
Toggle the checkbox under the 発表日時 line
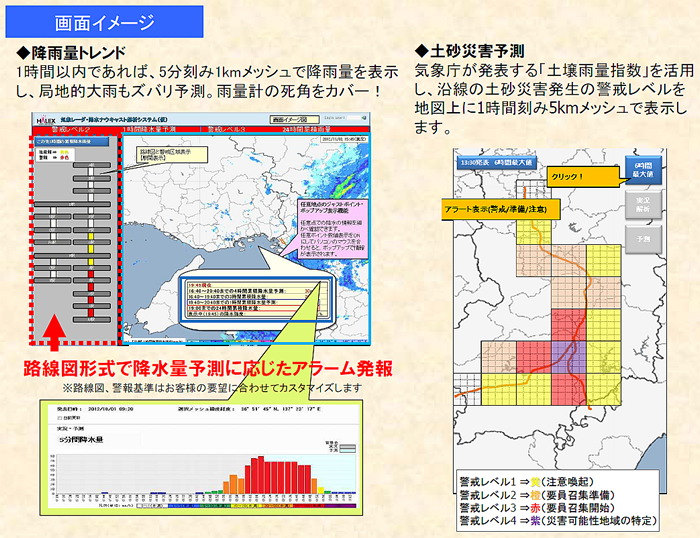click(59, 419)
